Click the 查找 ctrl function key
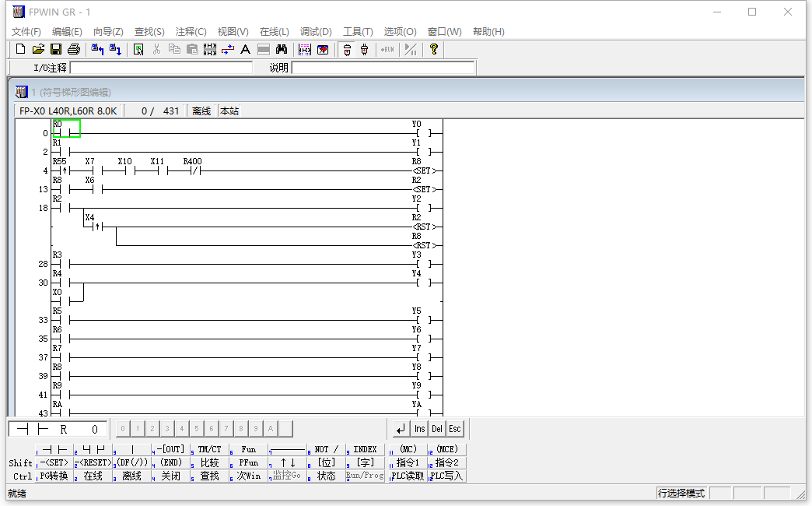The width and height of the screenshot is (812, 506). coord(210,476)
